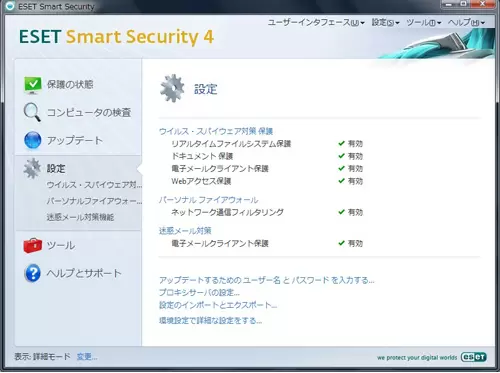Toggle Webアクセス保護 有効 status

tap(351, 181)
